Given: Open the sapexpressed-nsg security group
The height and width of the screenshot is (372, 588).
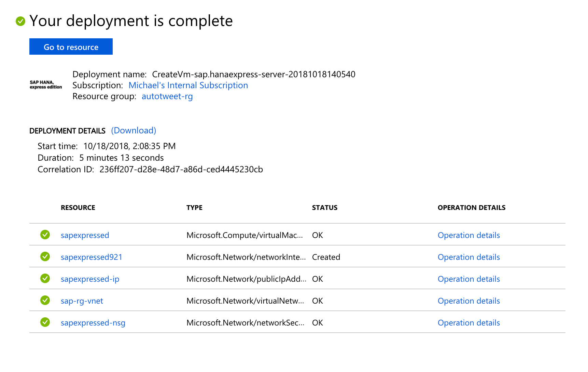Looking at the screenshot, I should tap(93, 323).
